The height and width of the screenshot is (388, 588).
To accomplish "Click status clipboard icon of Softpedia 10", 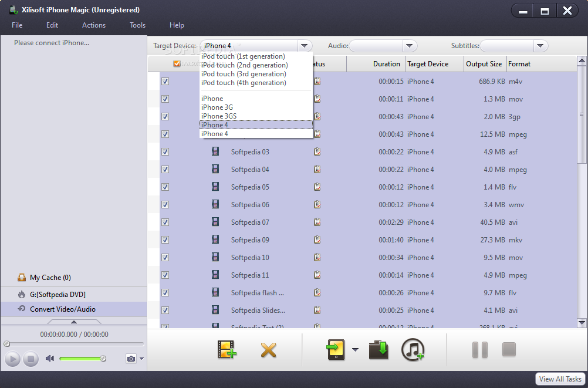I will pos(317,258).
